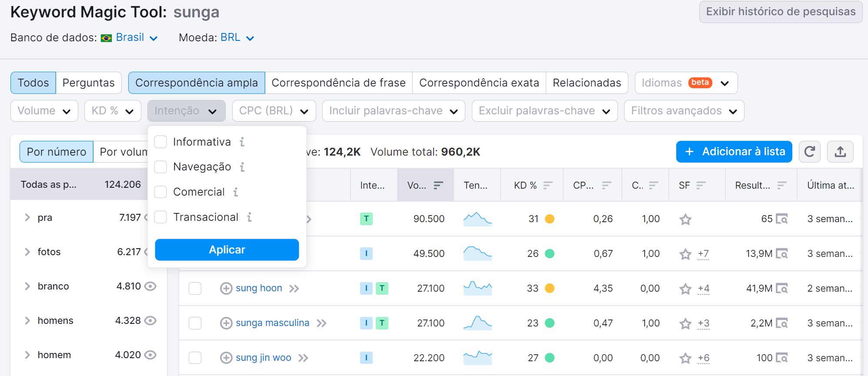Click the double-arrow icon after sung jin woo
Screen dimensions: 868x376
[304, 358]
